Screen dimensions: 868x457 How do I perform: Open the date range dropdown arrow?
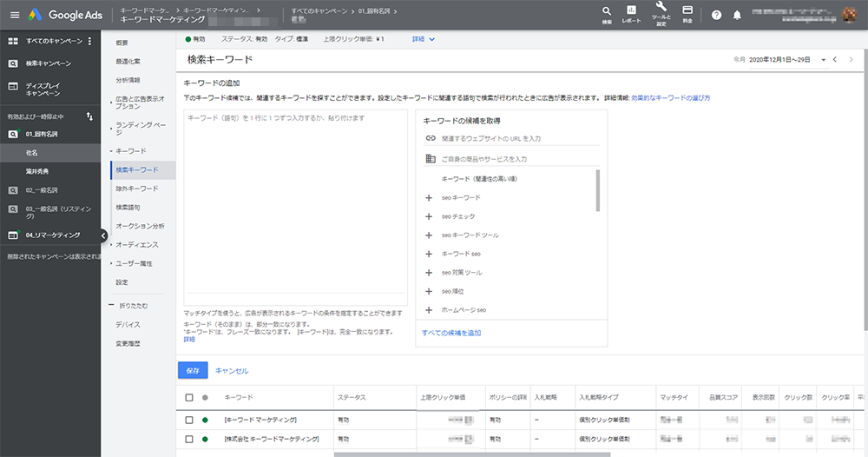point(823,60)
